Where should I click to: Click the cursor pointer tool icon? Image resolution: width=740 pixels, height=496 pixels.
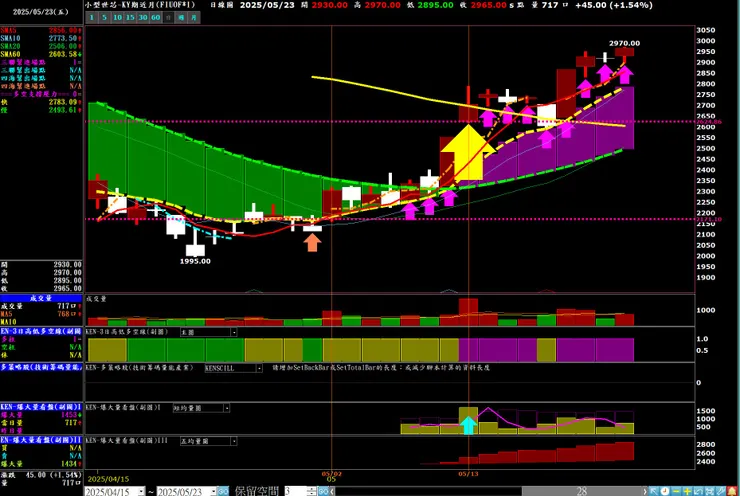[654, 491]
